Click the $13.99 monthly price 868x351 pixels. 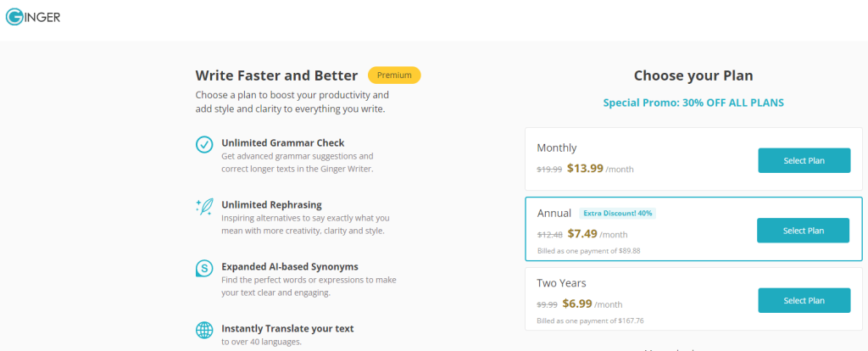(x=585, y=169)
